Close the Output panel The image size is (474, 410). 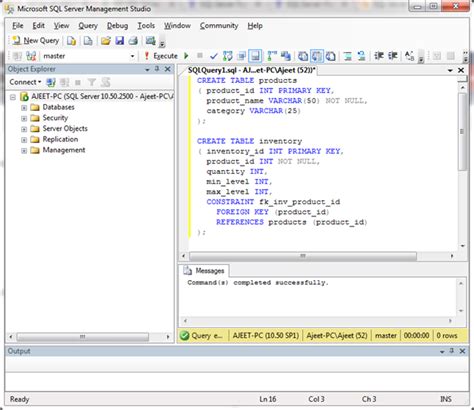[x=462, y=351]
